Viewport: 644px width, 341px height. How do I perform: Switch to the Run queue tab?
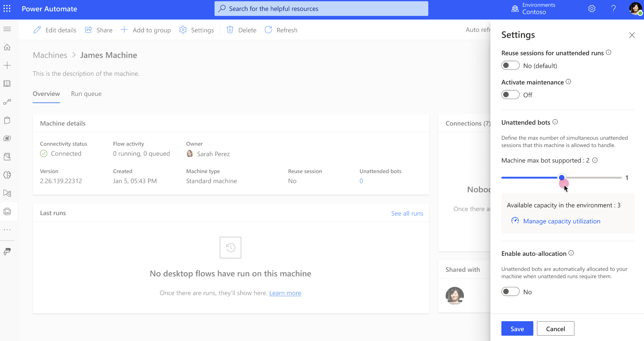tap(86, 93)
